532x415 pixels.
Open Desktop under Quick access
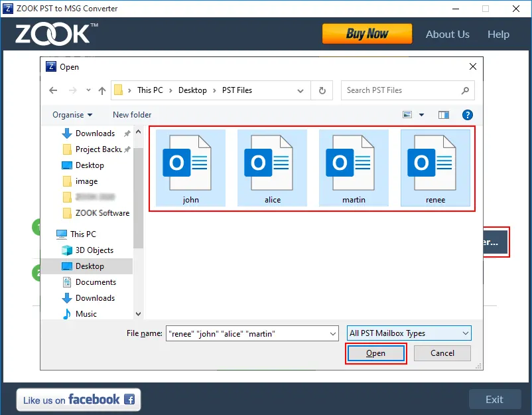click(x=90, y=165)
